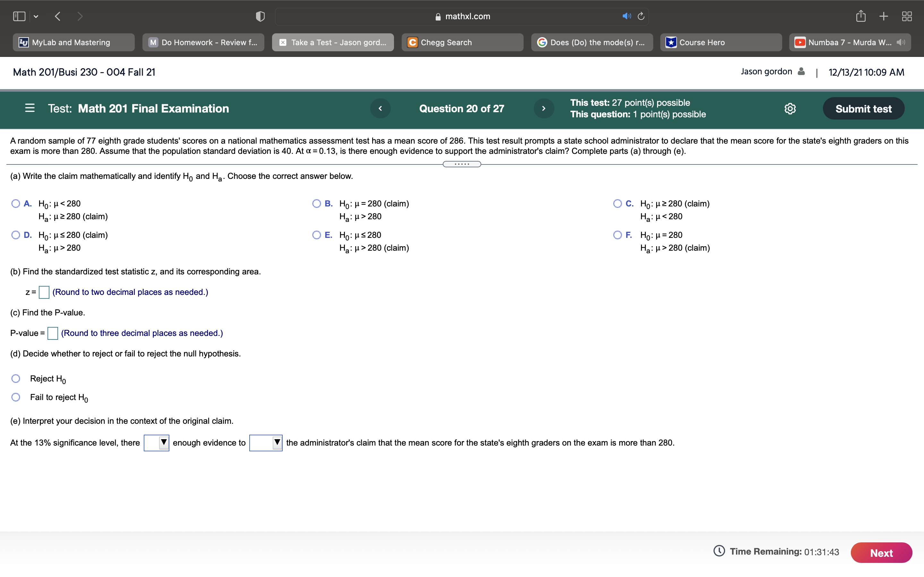Open the evidence dropdown after 'there'
This screenshot has height=577, width=924.
click(156, 443)
